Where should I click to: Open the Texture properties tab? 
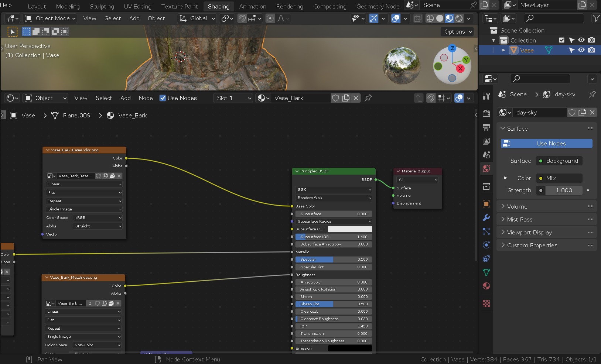486,303
